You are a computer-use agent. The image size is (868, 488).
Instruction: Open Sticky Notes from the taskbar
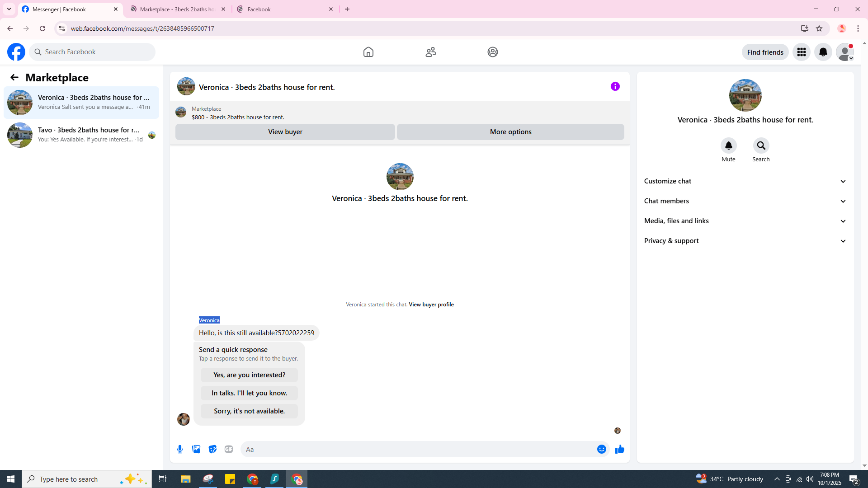click(x=230, y=479)
